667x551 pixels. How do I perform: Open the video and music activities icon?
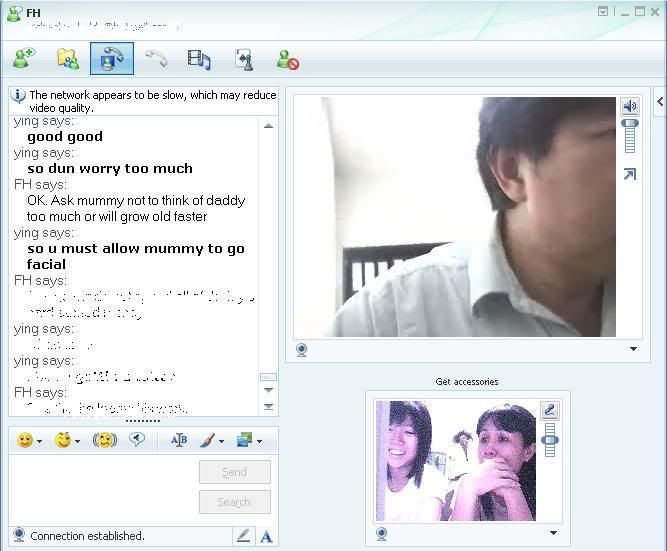point(199,59)
